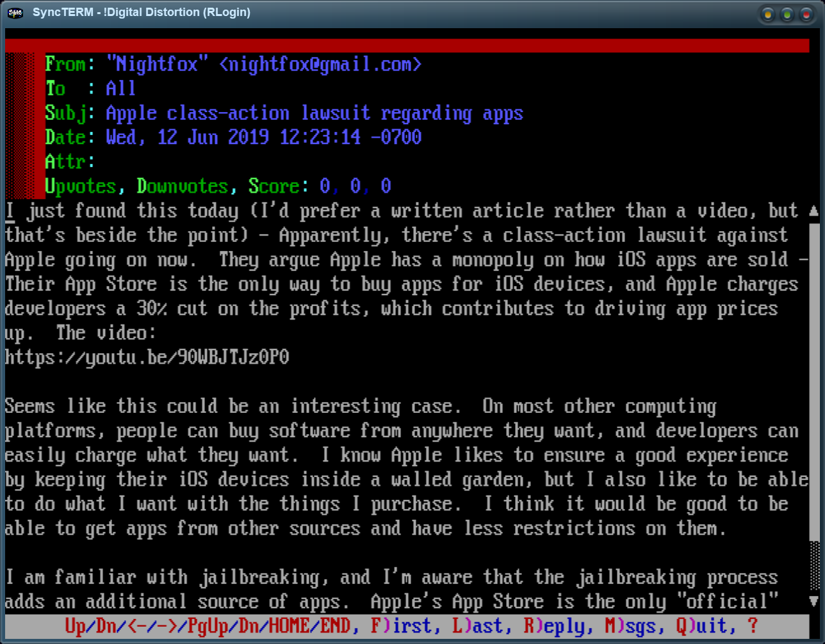Open the youtu.be video link

[147, 357]
